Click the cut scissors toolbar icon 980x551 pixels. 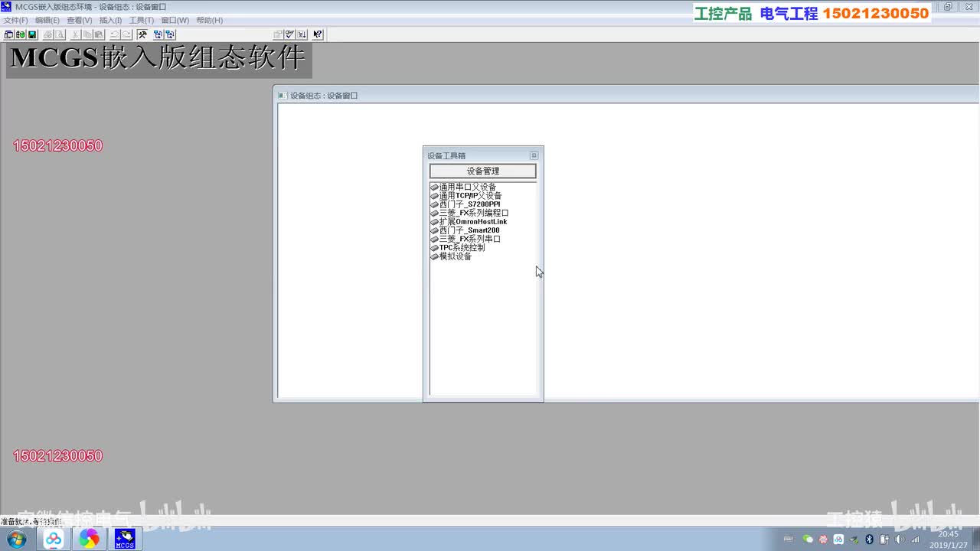coord(75,34)
